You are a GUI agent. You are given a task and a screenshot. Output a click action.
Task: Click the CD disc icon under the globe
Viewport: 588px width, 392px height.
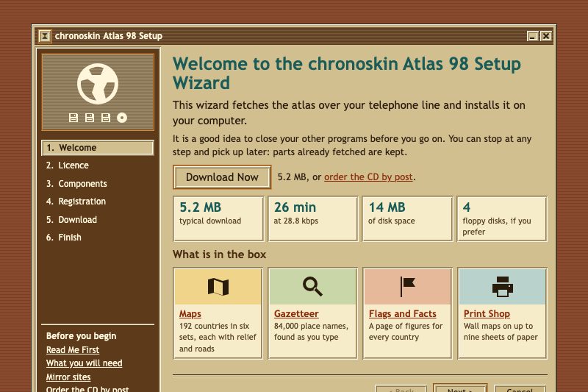tap(122, 118)
